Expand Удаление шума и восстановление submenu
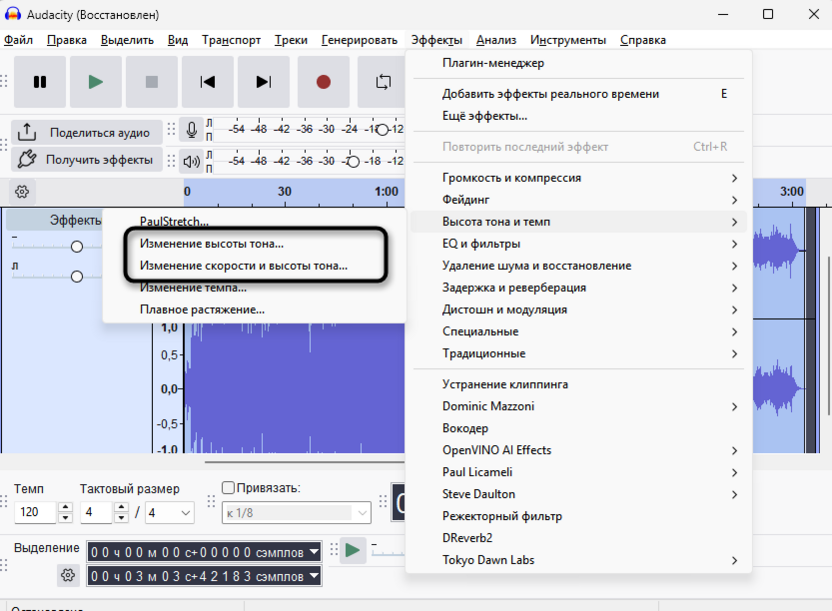Image resolution: width=832 pixels, height=611 pixels. 578,266
